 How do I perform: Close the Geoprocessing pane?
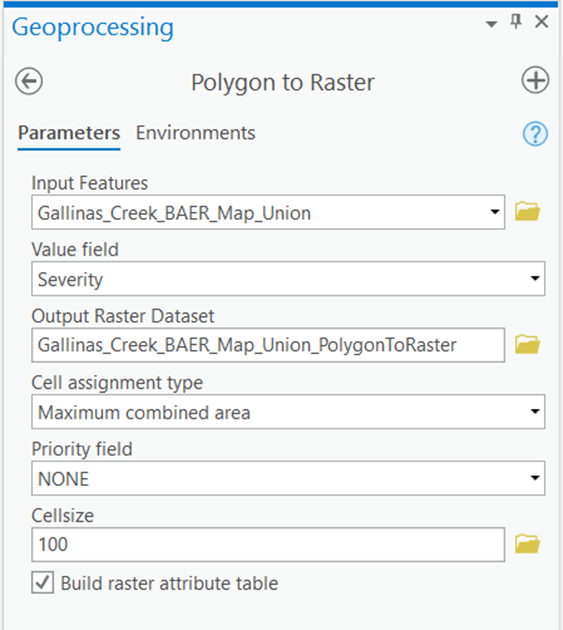[x=542, y=21]
